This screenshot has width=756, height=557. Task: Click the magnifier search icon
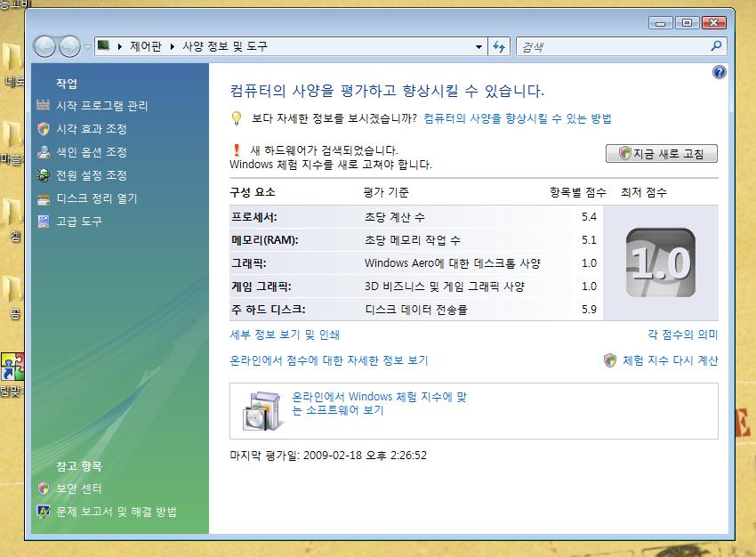716,46
